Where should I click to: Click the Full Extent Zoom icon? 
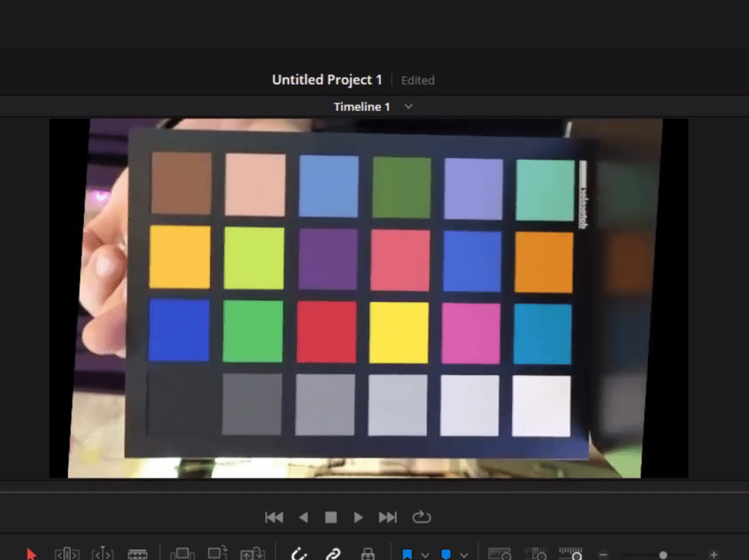point(500,554)
